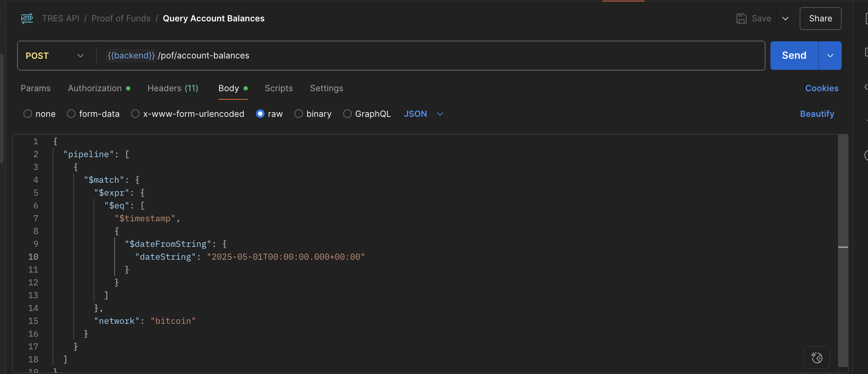Open the JSON format dropdown
The height and width of the screenshot is (374, 868).
[423, 114]
